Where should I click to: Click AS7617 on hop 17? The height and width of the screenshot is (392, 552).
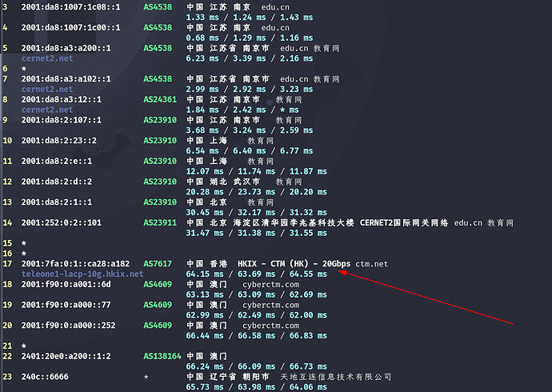pos(158,264)
